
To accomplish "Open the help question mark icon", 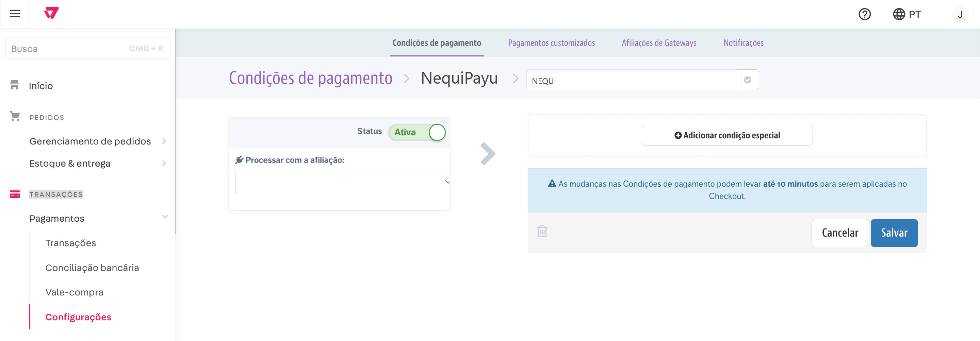I will click(864, 14).
